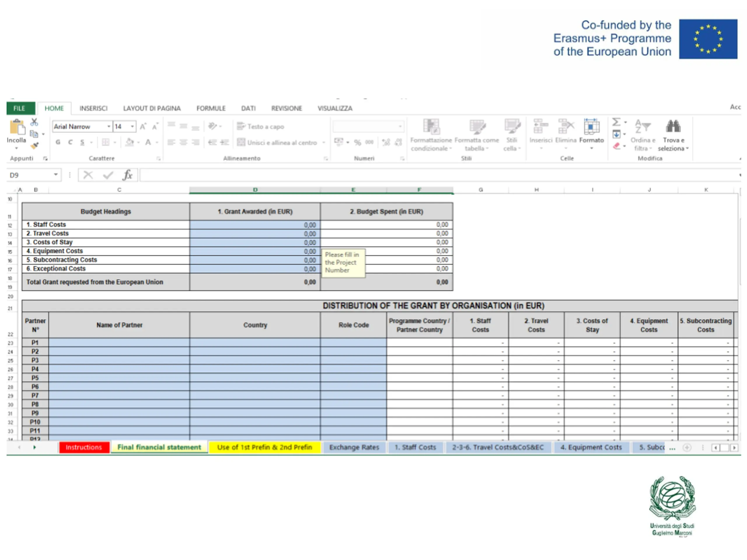Image resolution: width=747 pixels, height=560 pixels.
Task: Open Trova e seleziona menu
Action: click(x=673, y=135)
